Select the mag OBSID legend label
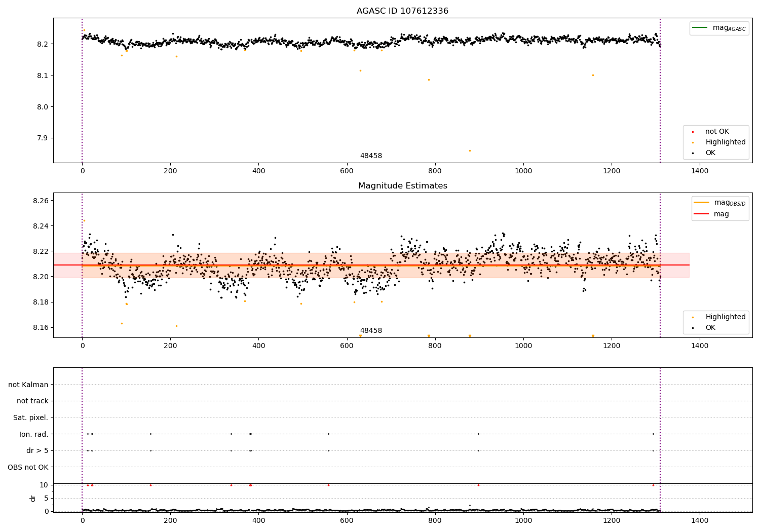This screenshot has height=532, width=760. point(730,203)
